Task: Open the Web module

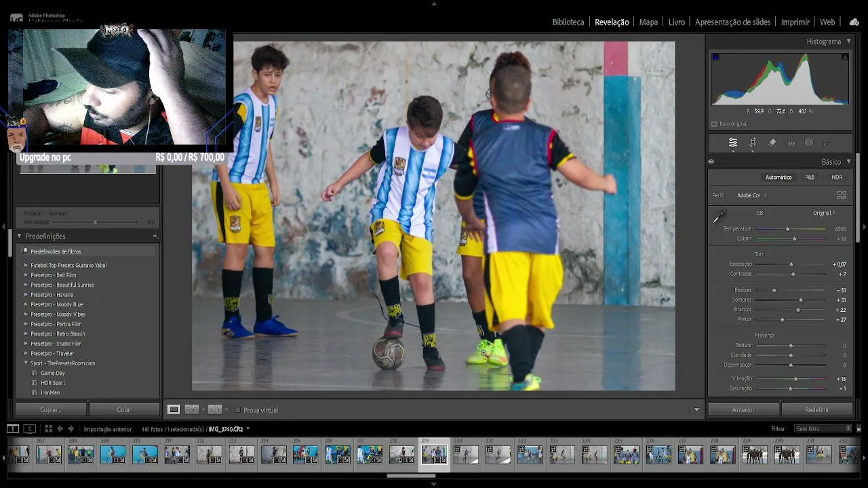Action: pos(827,22)
